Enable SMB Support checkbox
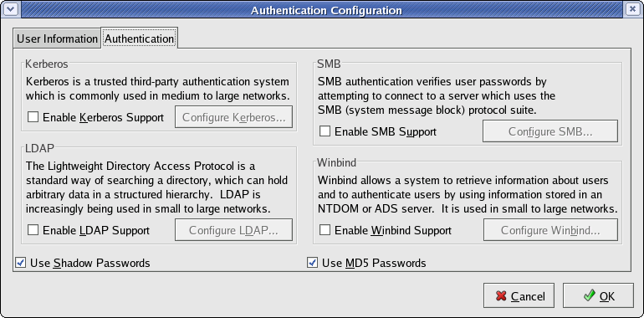 click(325, 131)
